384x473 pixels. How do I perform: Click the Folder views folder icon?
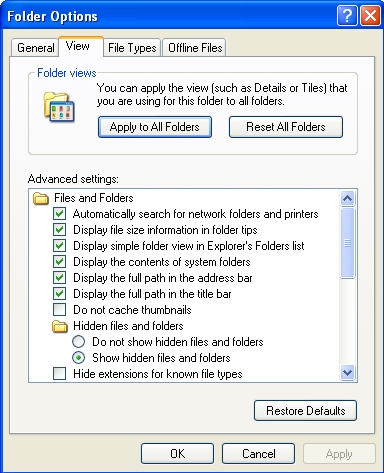point(59,107)
